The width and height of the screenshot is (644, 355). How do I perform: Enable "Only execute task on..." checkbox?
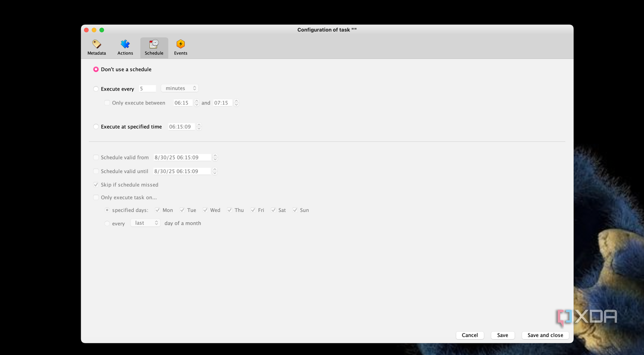[x=96, y=198]
